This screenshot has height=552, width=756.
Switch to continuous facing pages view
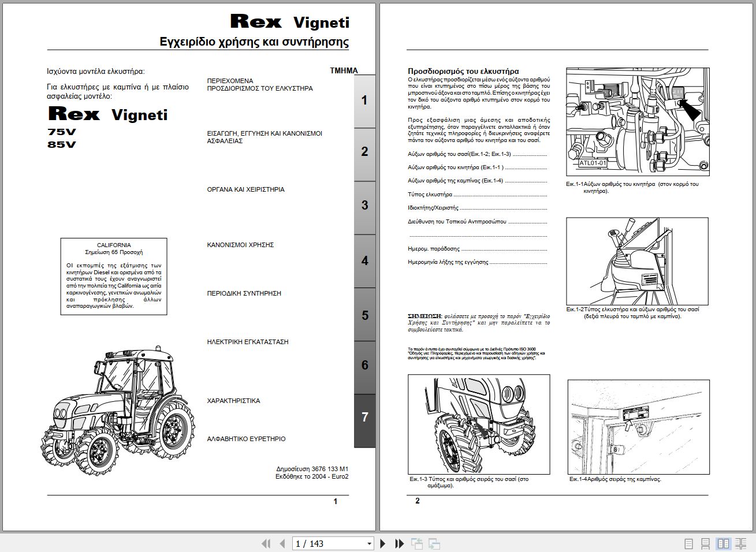point(740,543)
